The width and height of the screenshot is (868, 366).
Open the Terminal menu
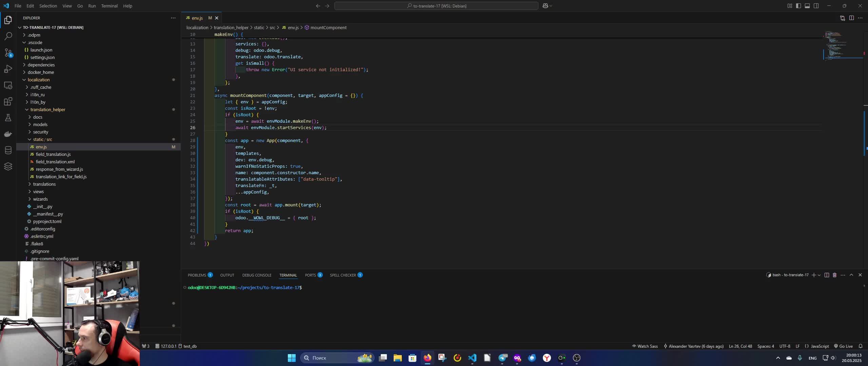109,6
